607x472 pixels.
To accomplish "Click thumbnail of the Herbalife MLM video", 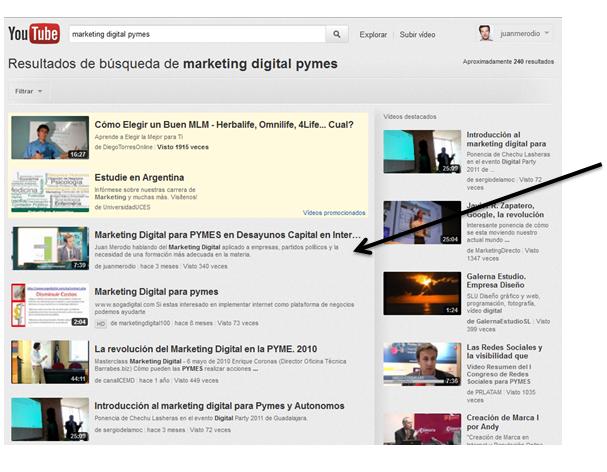I will point(50,137).
